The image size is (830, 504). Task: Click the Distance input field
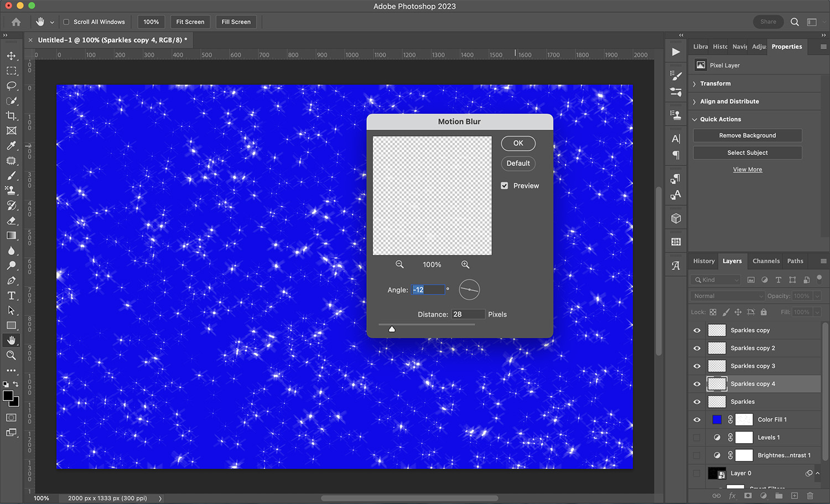(468, 314)
